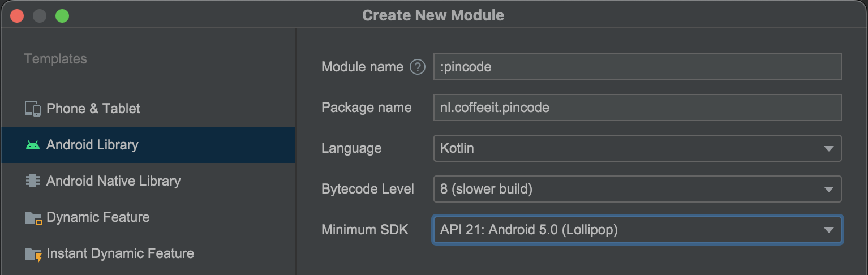Expand the Minimum SDK combo box

click(829, 230)
